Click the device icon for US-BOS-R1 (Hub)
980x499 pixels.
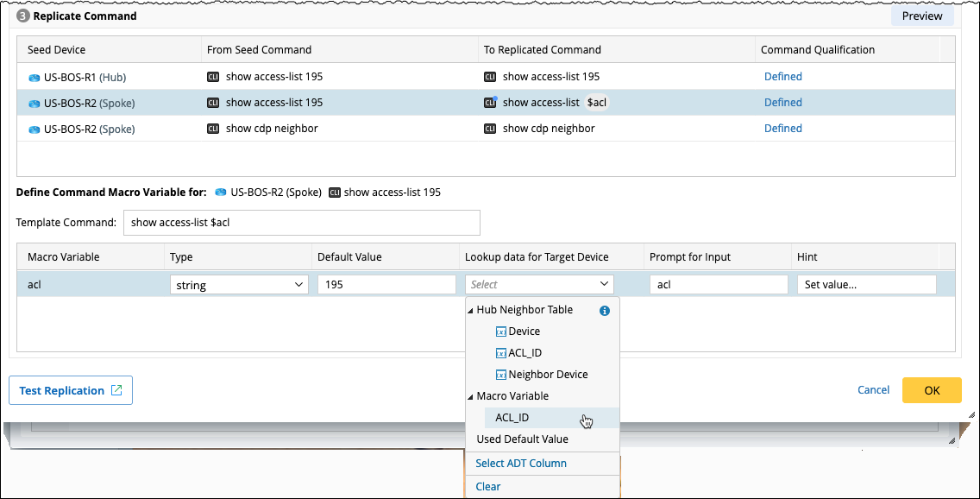pyautogui.click(x=35, y=77)
